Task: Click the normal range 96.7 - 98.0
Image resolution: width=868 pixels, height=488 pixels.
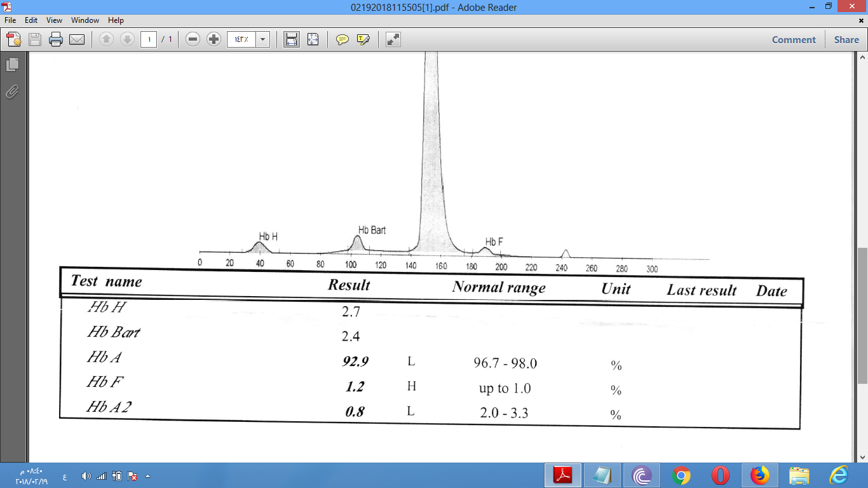Action: (505, 363)
